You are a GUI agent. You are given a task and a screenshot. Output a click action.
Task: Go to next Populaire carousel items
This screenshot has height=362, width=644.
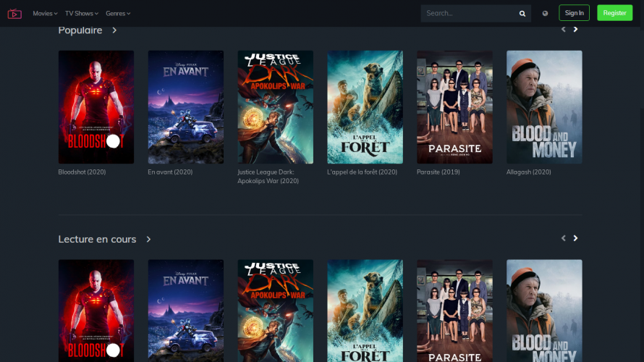click(x=575, y=30)
